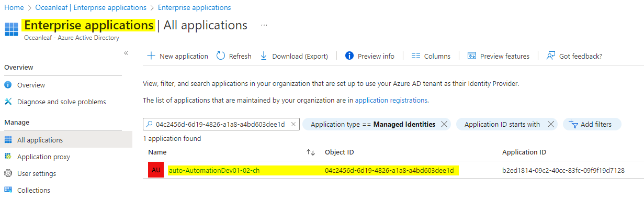This screenshot has width=644, height=199.
Task: Click New application button
Action: point(177,56)
